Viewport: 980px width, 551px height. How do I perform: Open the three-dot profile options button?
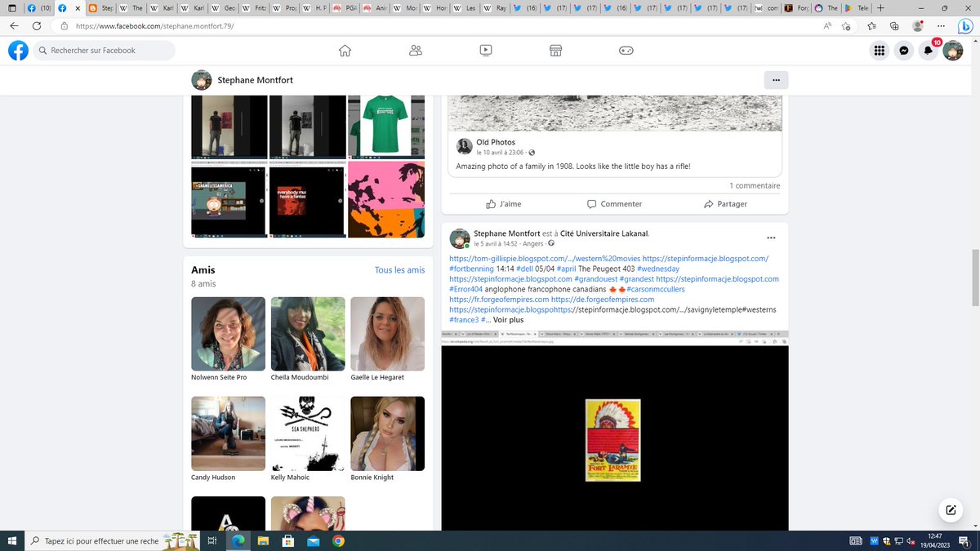[x=776, y=80]
